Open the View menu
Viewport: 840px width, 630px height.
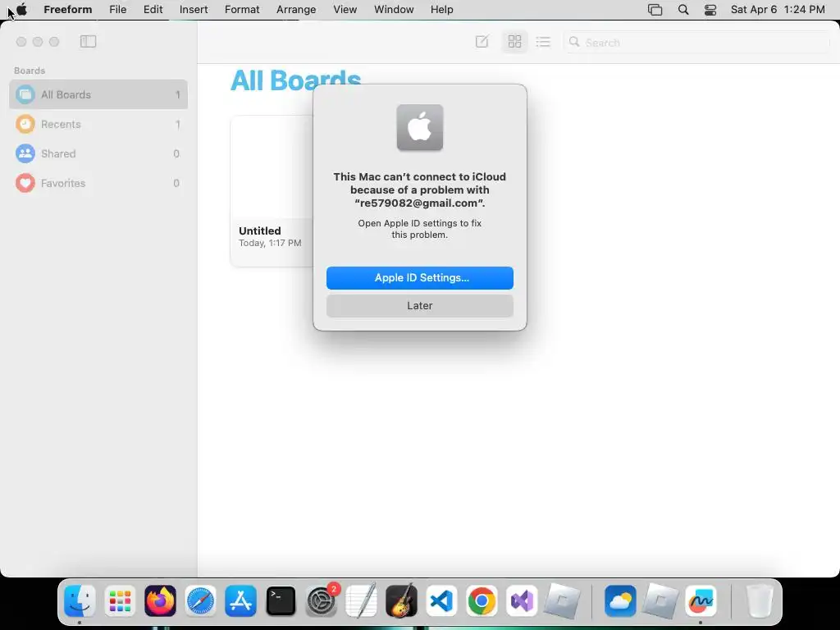coord(345,10)
